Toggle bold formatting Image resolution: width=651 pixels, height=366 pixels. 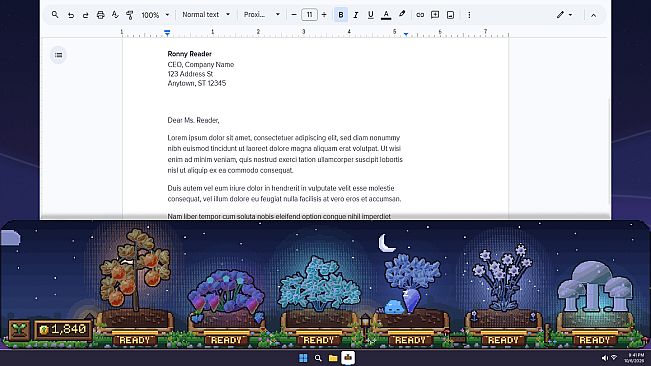(341, 15)
